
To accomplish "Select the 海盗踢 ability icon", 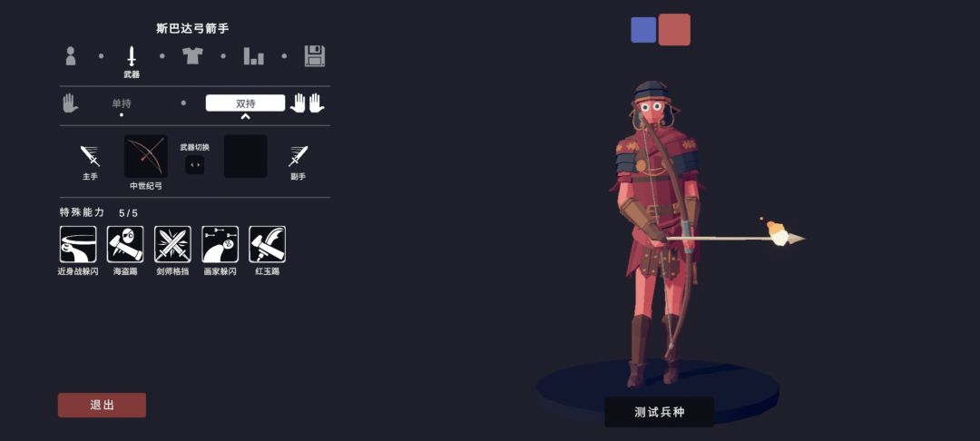I will click(125, 244).
